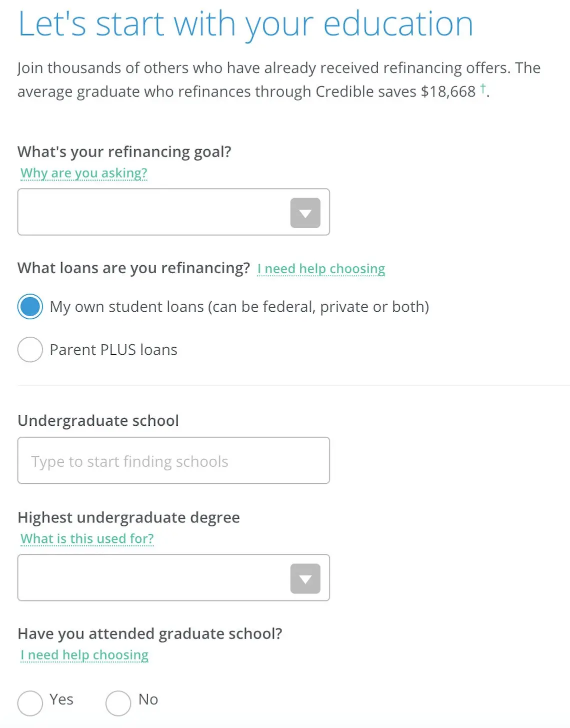Click My own student loans option label
This screenshot has height=728, width=570.
point(239,307)
